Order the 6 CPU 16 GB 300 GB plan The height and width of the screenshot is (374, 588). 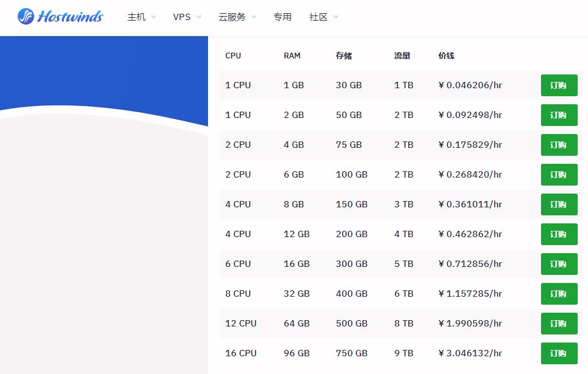559,263
